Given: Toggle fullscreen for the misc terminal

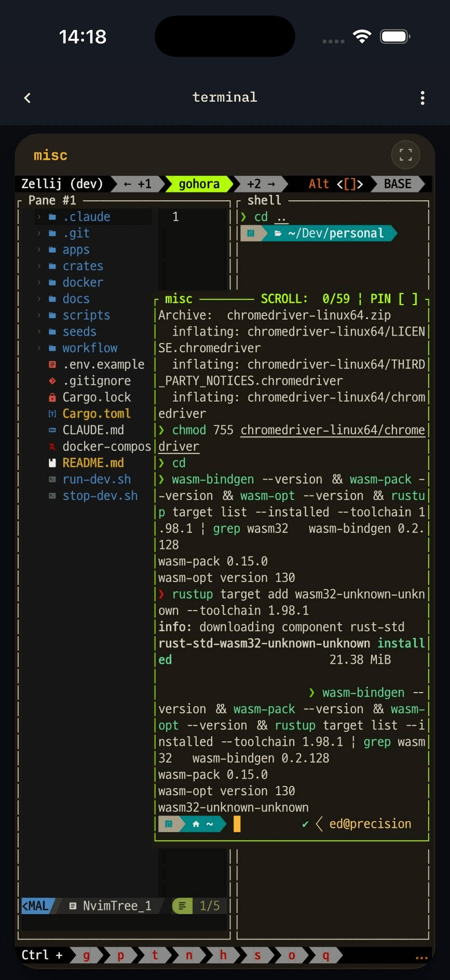Looking at the screenshot, I should point(405,155).
